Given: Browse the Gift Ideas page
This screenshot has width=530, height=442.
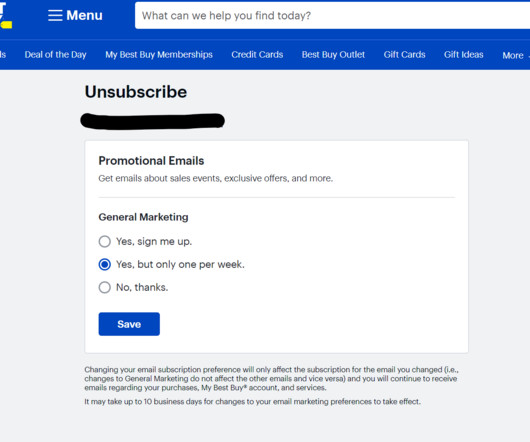Looking at the screenshot, I should point(464,55).
